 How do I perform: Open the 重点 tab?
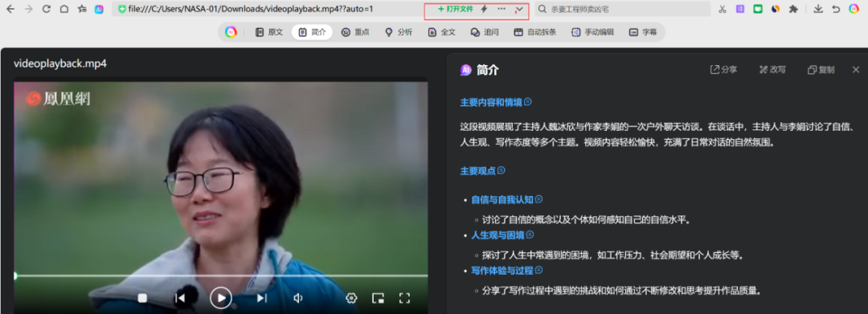[355, 32]
